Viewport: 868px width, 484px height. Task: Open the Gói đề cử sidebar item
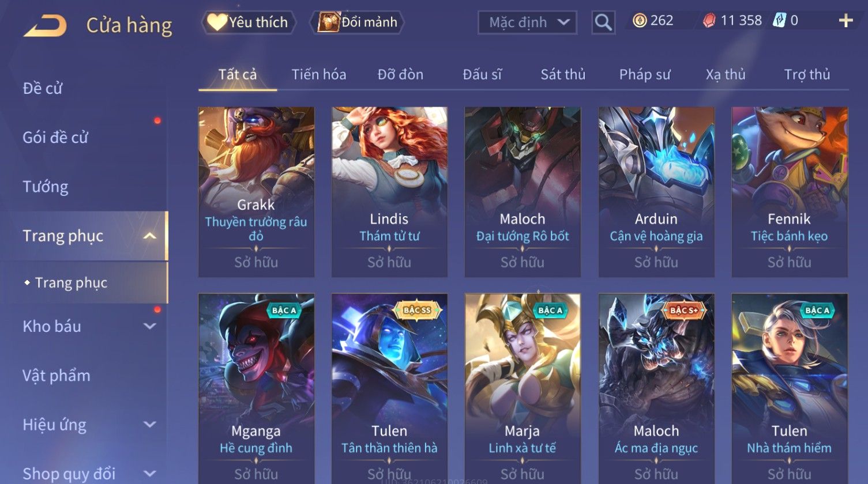tap(55, 137)
